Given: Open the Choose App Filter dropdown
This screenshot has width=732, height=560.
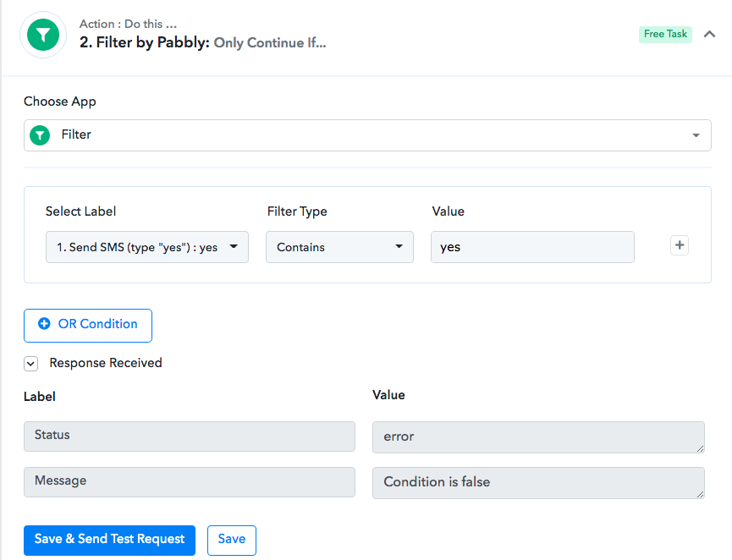Looking at the screenshot, I should [x=367, y=135].
